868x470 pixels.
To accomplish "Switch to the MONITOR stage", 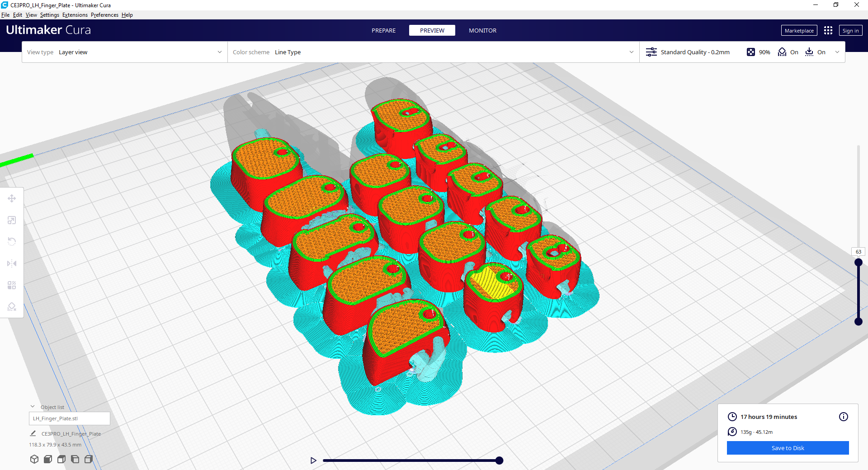I will 482,30.
